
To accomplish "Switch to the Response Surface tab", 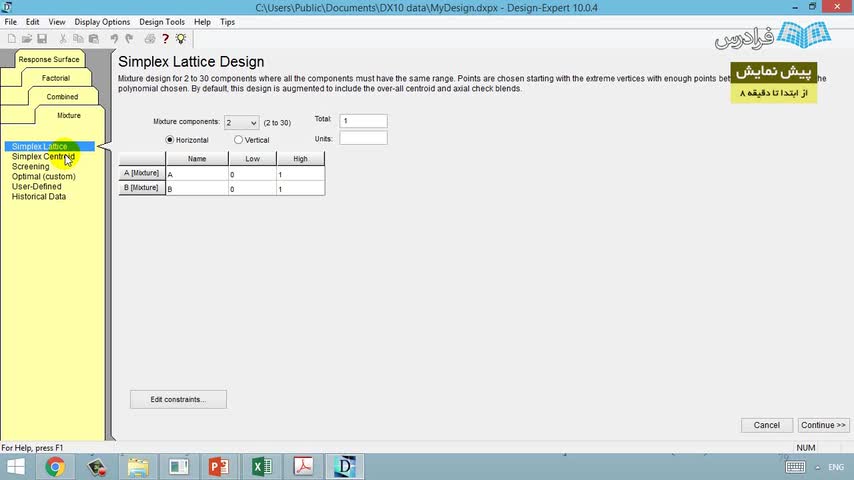I will click(48, 59).
